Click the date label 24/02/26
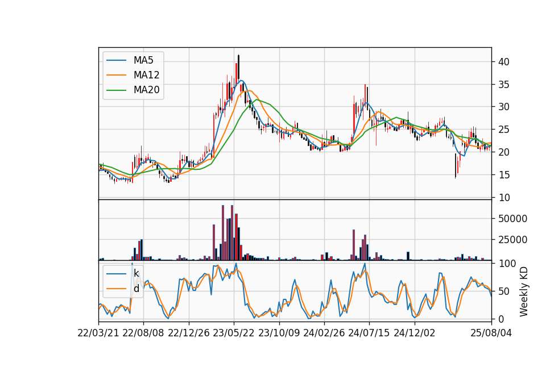This screenshot has height=392, width=546. [324, 333]
